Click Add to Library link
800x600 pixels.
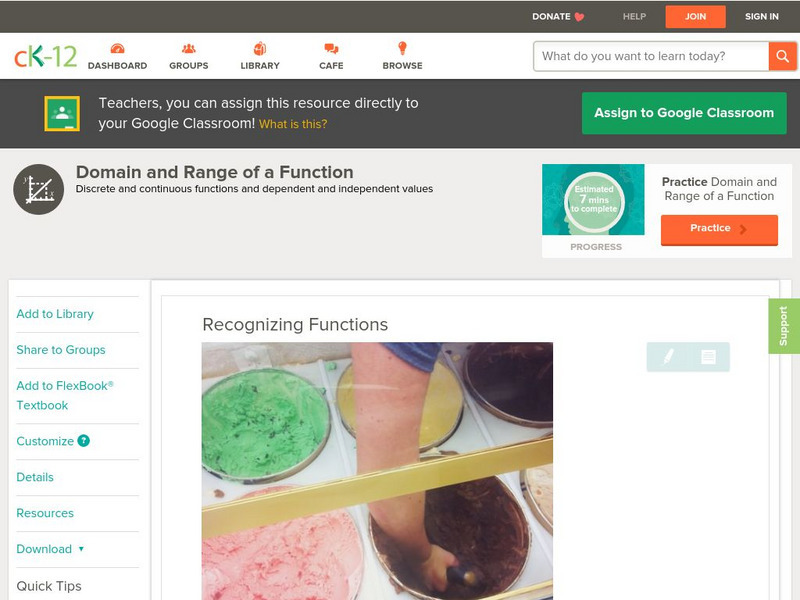pos(55,314)
